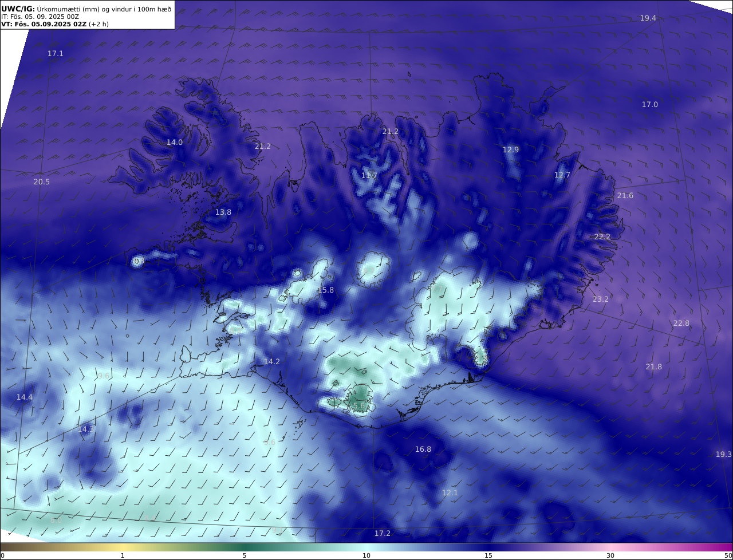This screenshot has height=560, width=733.
Task: Click the 13.8 value label on the map
Action: pos(223,212)
